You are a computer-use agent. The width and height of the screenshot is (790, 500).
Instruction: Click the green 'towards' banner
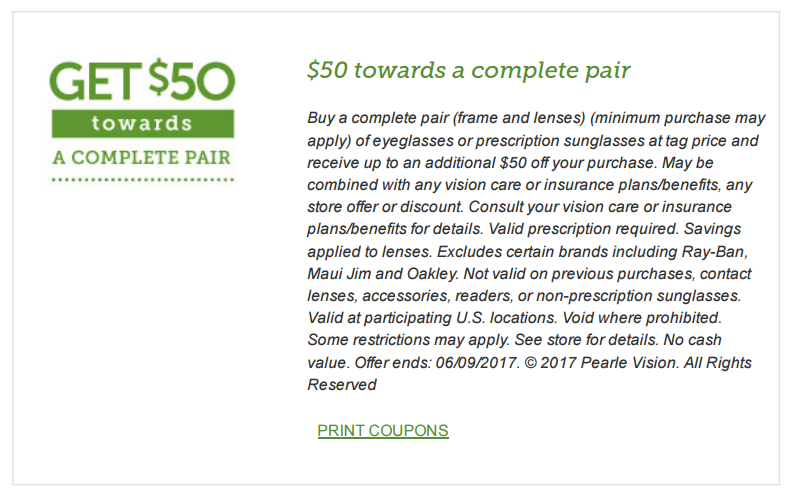click(143, 123)
